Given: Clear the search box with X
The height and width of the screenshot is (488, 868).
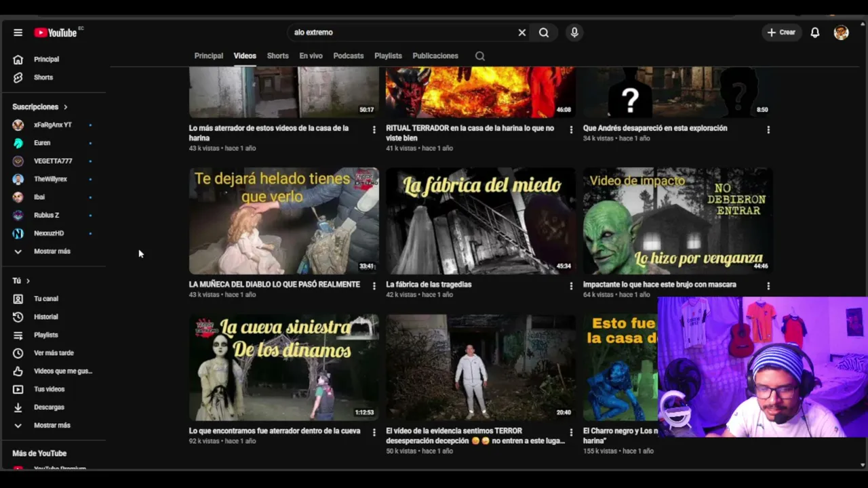Looking at the screenshot, I should 522,33.
